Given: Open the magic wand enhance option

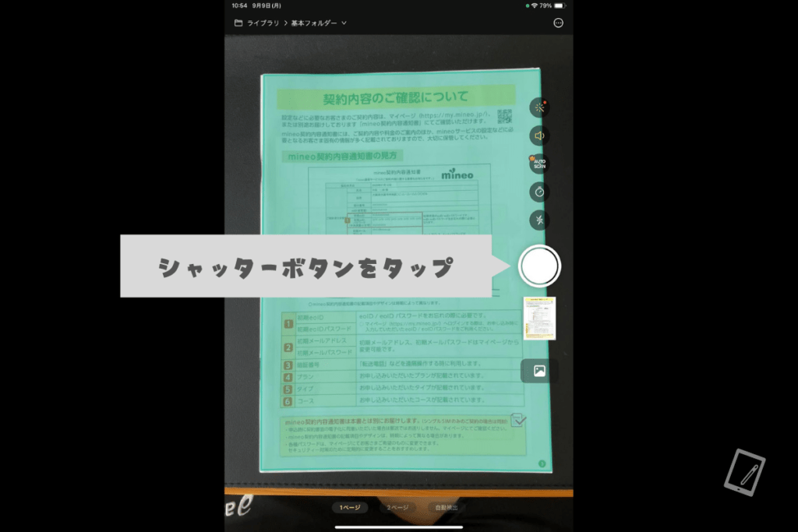Looking at the screenshot, I should (539, 107).
